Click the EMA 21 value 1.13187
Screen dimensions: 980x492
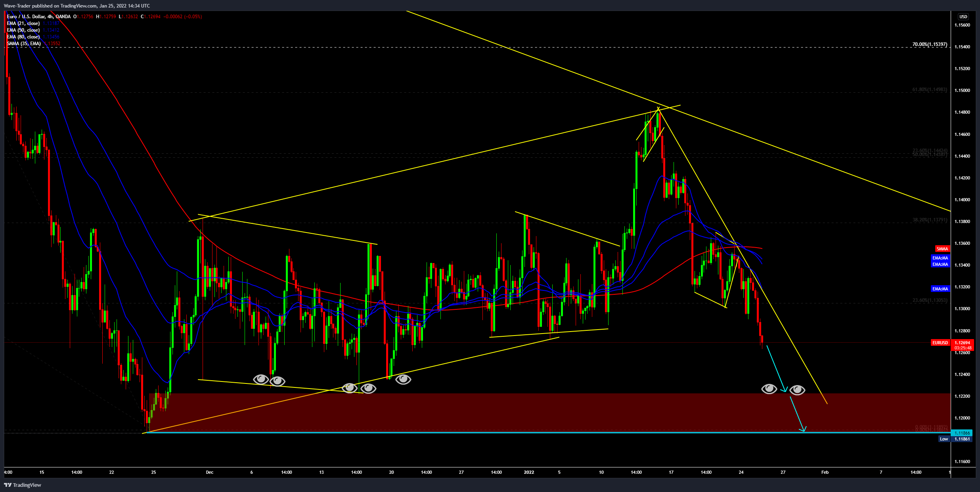[x=51, y=23]
